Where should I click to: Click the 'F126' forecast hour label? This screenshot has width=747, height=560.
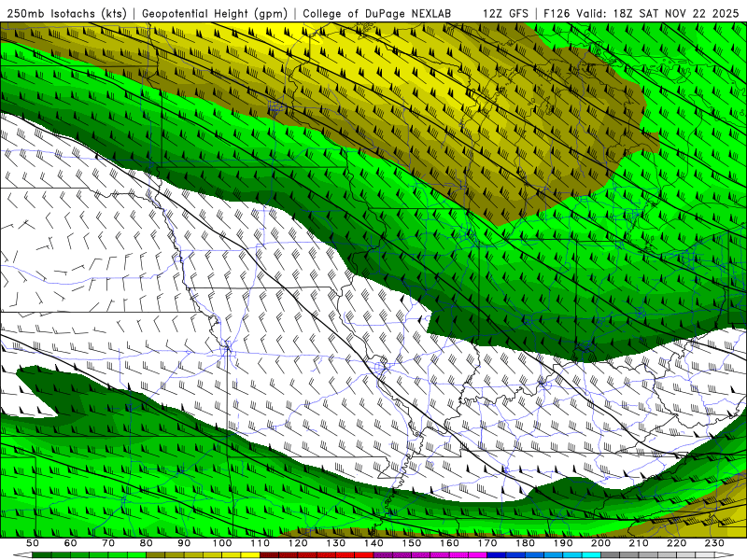tap(557, 13)
